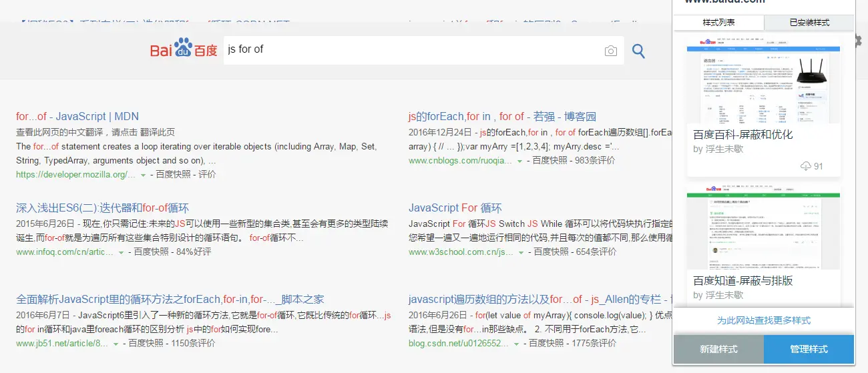Open 百度快照 for the csdn blog result
Screen dimensions: 868x373
(x=547, y=344)
